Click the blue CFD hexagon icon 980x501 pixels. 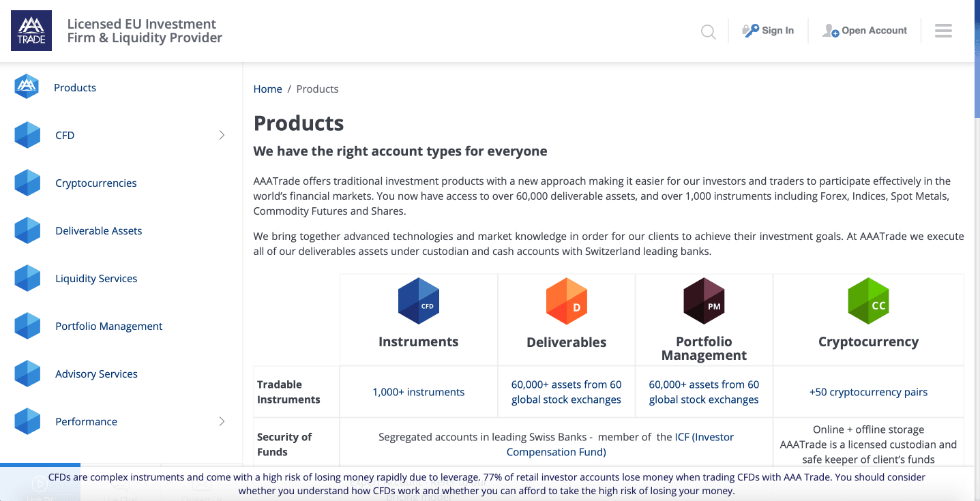click(x=419, y=301)
